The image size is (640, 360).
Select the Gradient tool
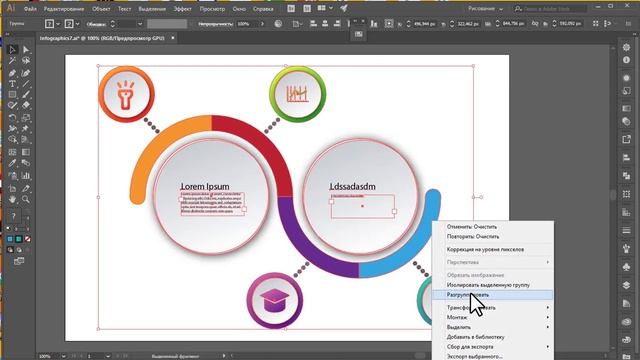[x=26, y=152]
